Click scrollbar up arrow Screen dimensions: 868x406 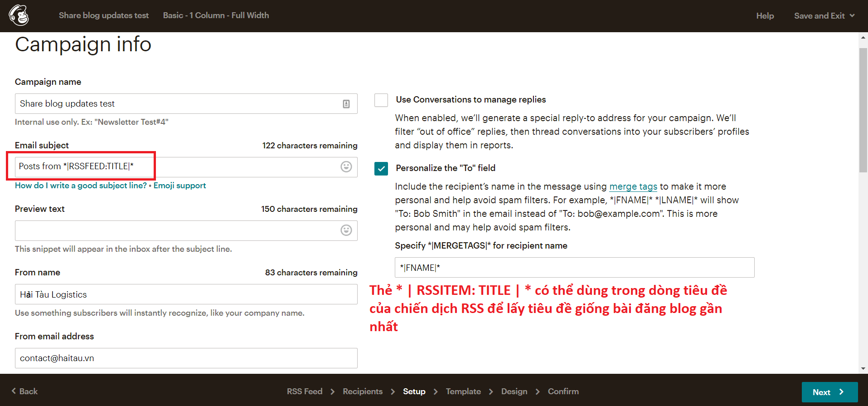click(863, 38)
